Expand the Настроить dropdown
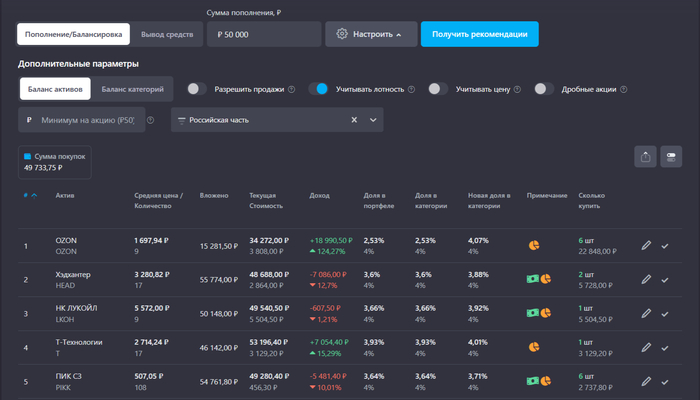Screen dimensions: 700x400 coord(370,34)
